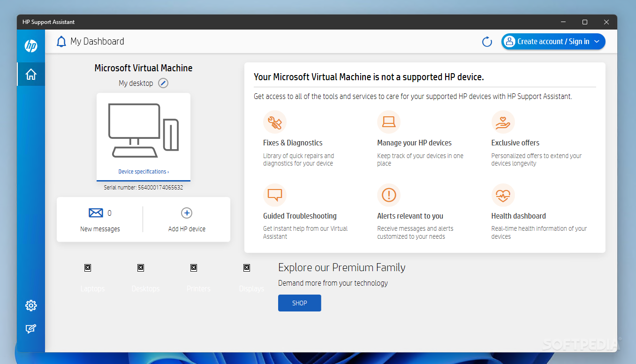Click the Fixes & Diagnostics heading

point(293,143)
